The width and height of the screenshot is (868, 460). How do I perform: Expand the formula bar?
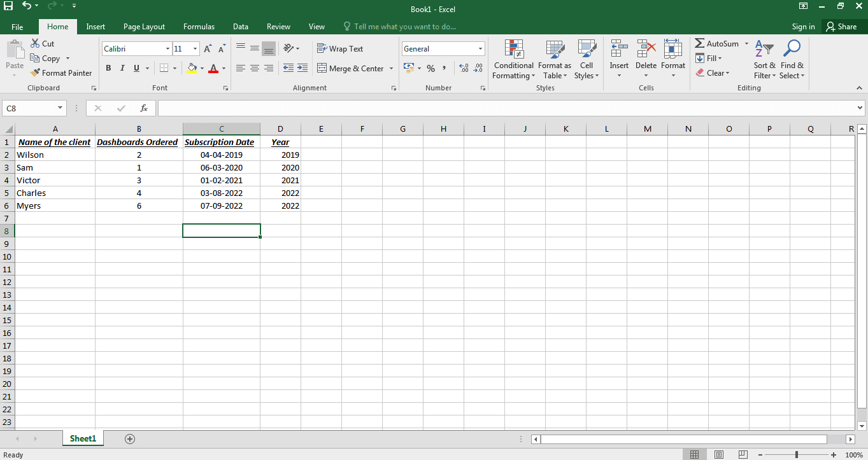(860, 108)
